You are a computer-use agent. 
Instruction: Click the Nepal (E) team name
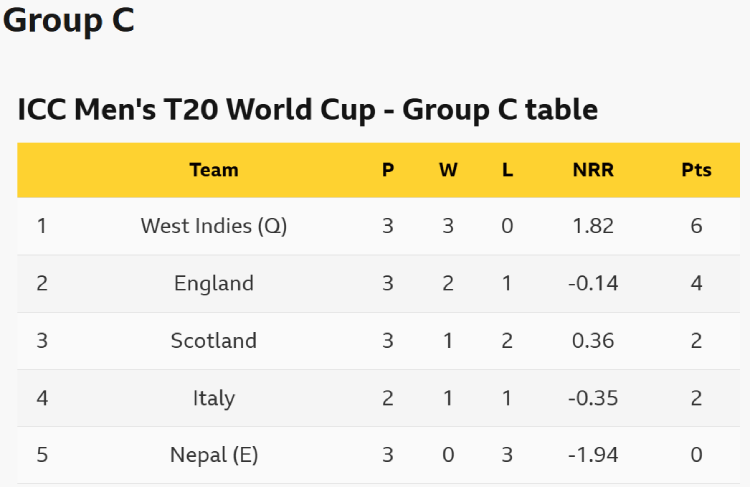(214, 455)
